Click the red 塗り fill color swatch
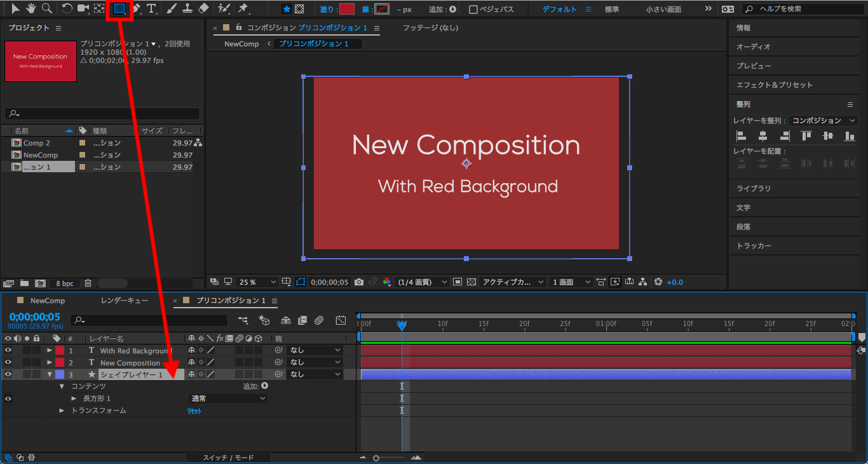 tap(346, 10)
